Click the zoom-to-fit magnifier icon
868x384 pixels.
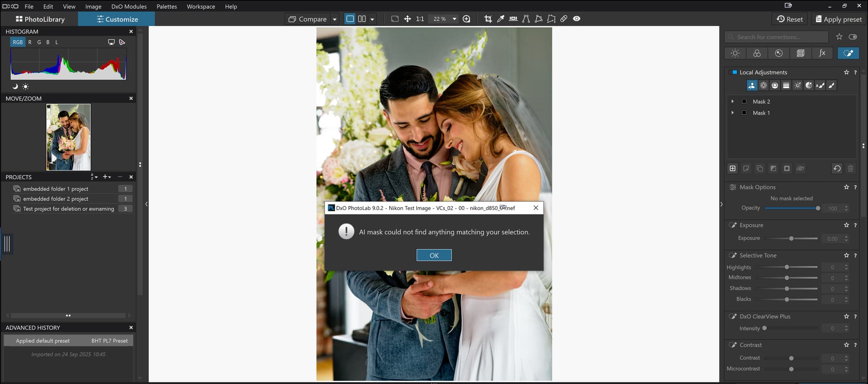(x=467, y=19)
